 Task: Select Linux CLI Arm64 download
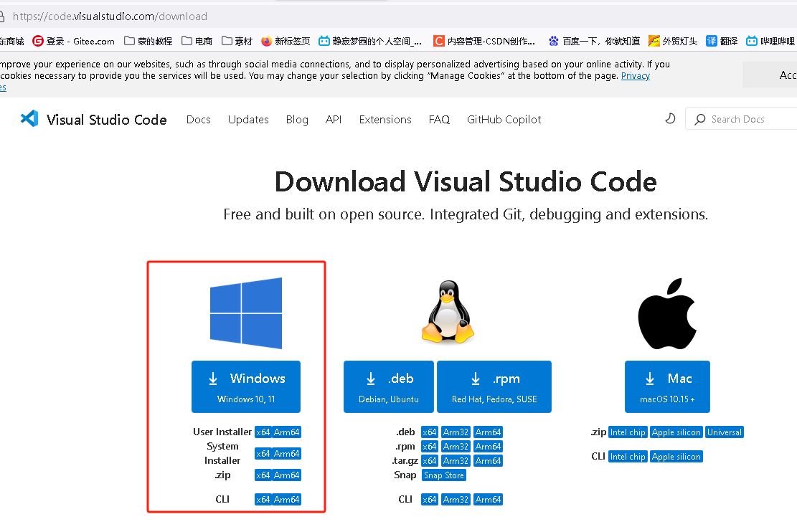point(489,500)
